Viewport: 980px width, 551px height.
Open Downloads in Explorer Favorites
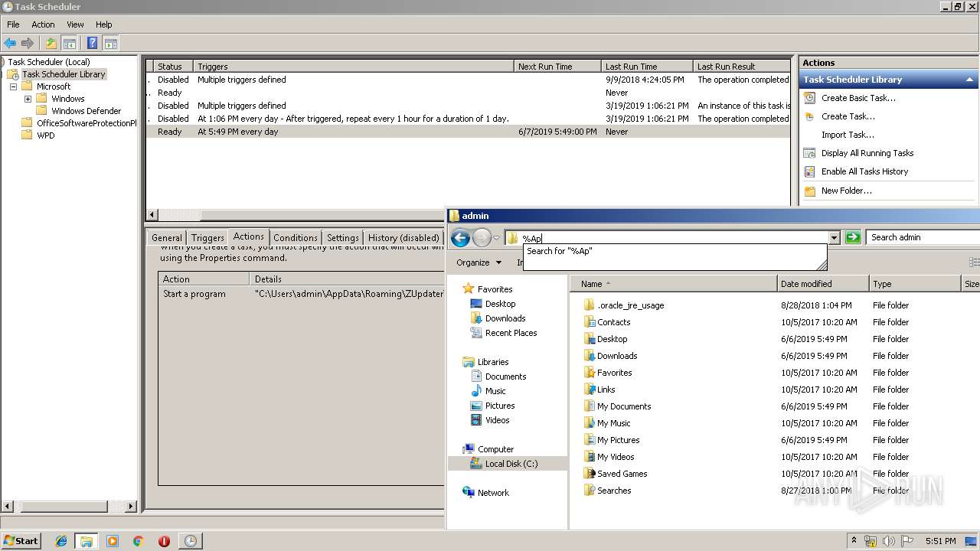click(x=505, y=318)
